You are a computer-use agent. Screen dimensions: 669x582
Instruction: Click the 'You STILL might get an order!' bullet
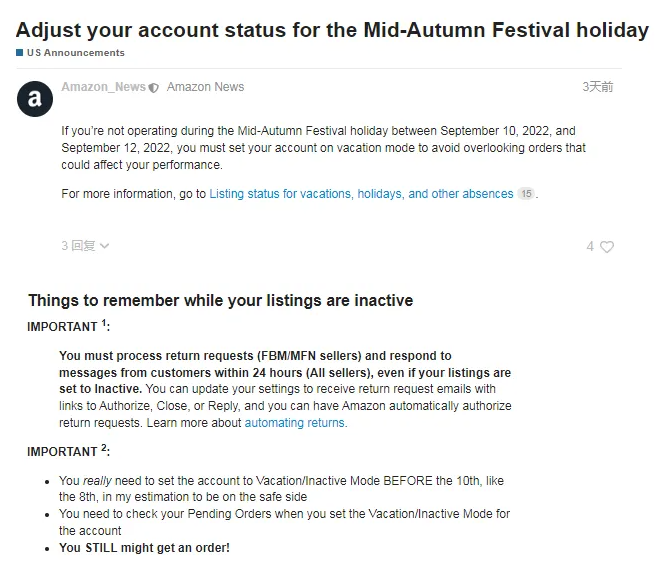pyautogui.click(x=144, y=548)
